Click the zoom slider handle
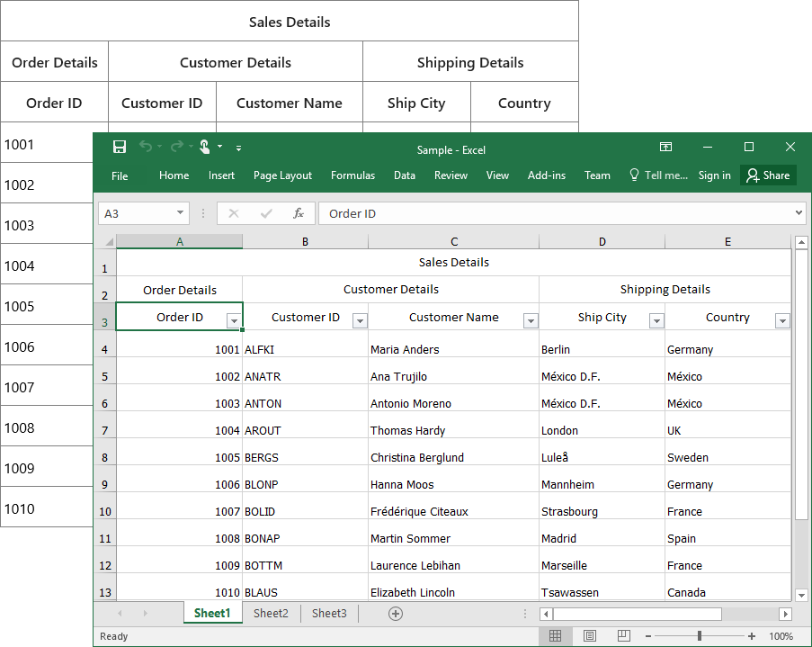The width and height of the screenshot is (812, 647). [x=700, y=636]
